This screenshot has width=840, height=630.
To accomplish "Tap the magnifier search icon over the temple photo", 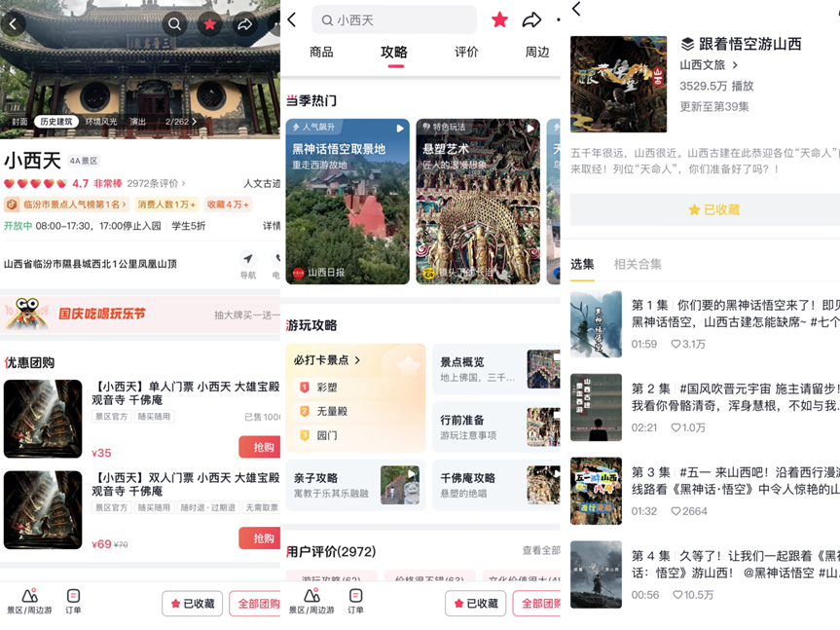I will (x=174, y=24).
